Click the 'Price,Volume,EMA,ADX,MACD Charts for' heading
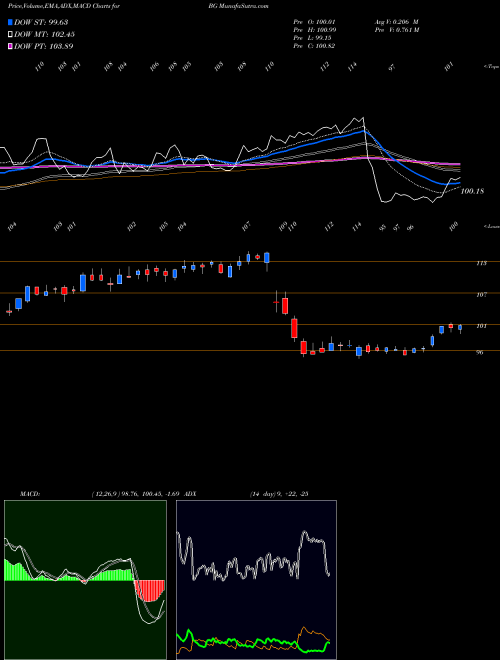Viewport: 500px width, 660px height. 64,6
